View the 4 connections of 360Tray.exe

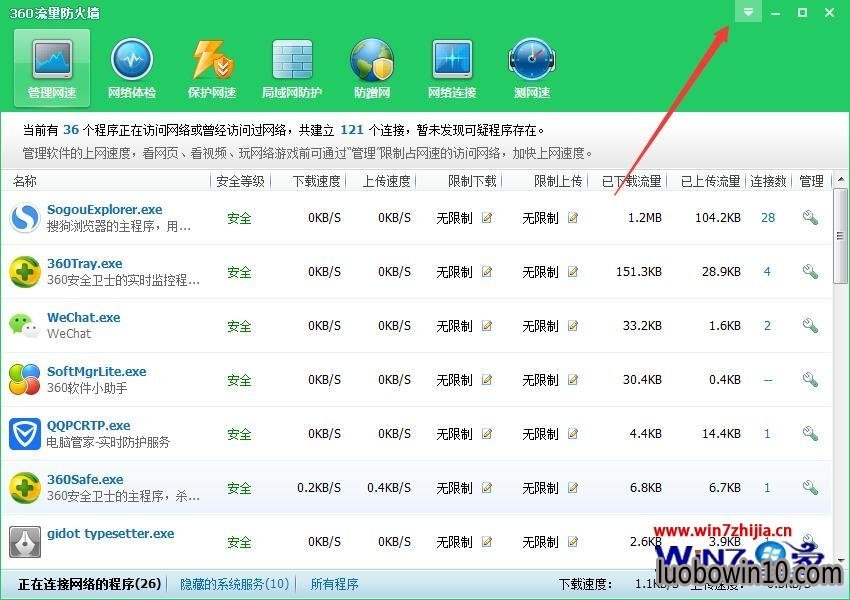click(767, 272)
